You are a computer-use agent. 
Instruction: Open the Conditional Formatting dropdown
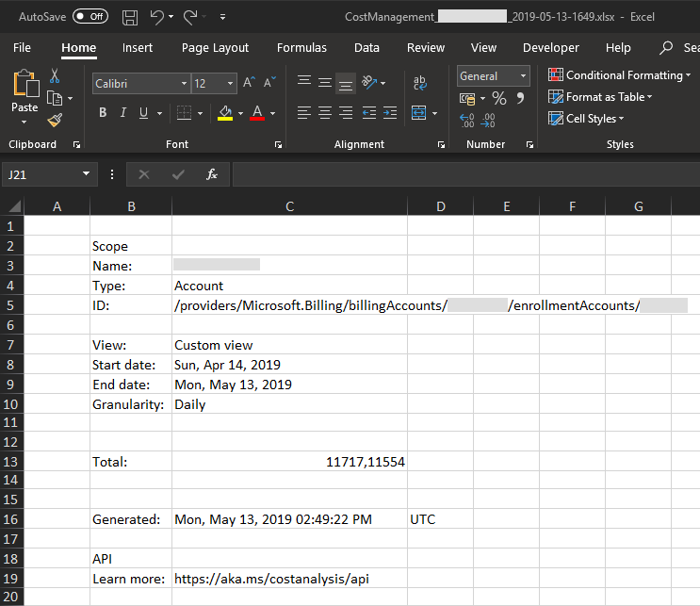coord(619,75)
